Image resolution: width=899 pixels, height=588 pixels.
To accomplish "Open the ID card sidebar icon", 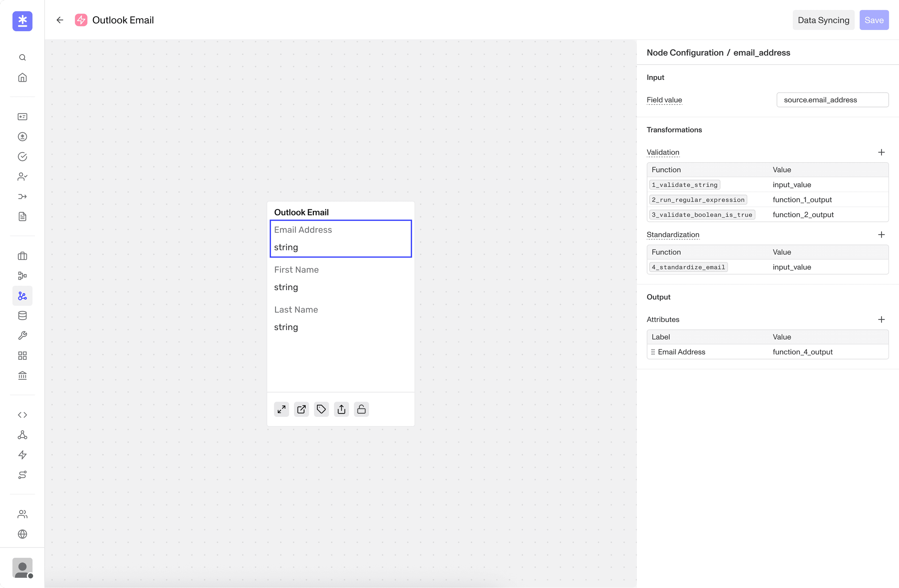I will (22, 117).
